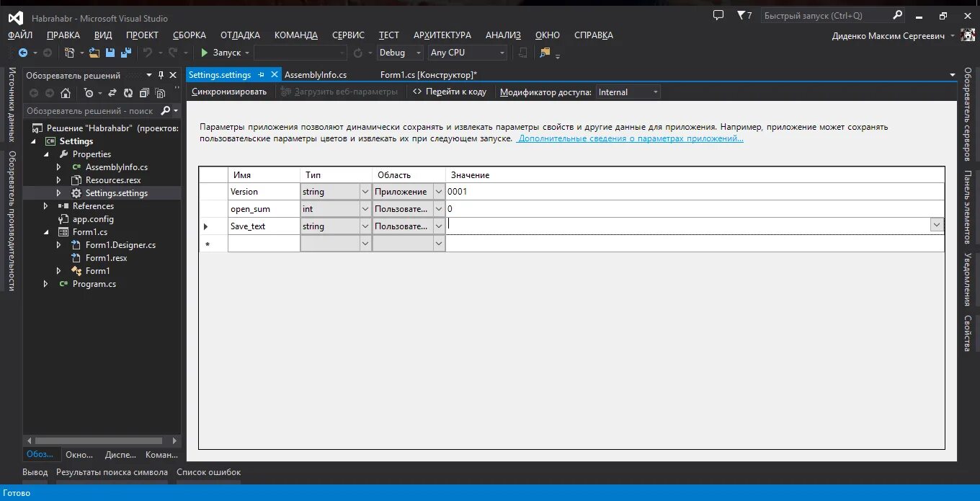Click the Quick Launch magnifier icon
Image resolution: width=980 pixels, height=501 pixels.
click(x=897, y=15)
